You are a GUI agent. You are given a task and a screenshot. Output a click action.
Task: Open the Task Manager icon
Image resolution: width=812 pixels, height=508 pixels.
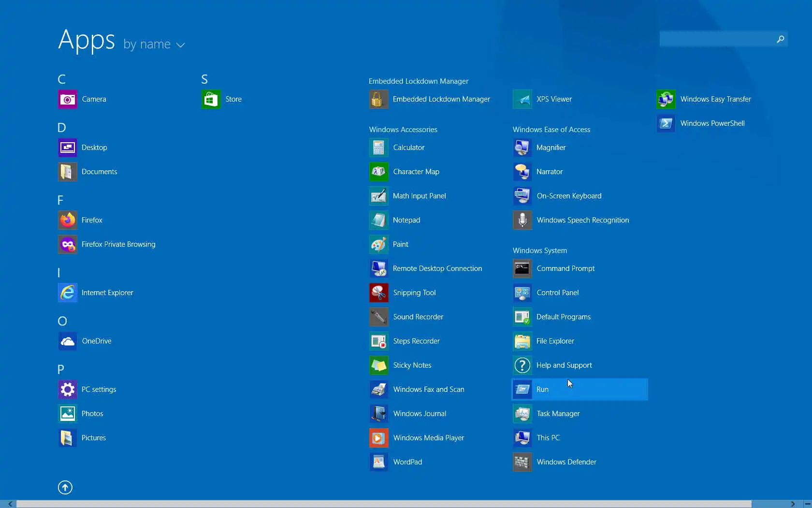(522, 414)
